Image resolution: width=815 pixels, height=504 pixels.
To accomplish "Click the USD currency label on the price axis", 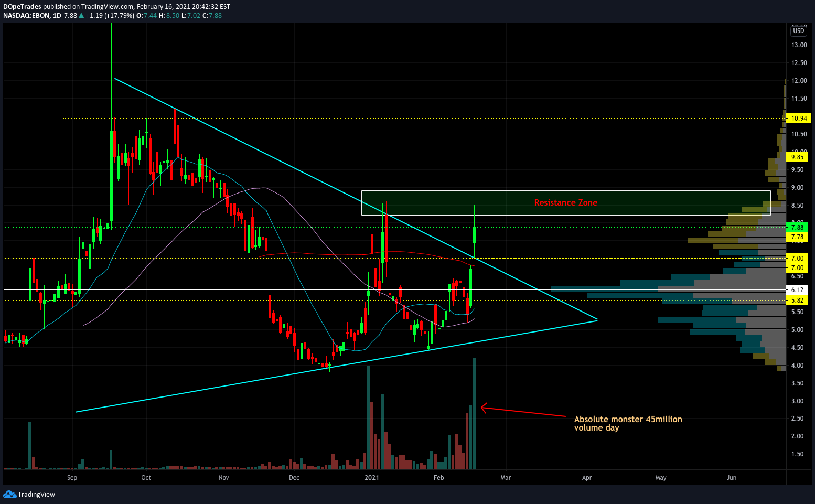I will (799, 31).
